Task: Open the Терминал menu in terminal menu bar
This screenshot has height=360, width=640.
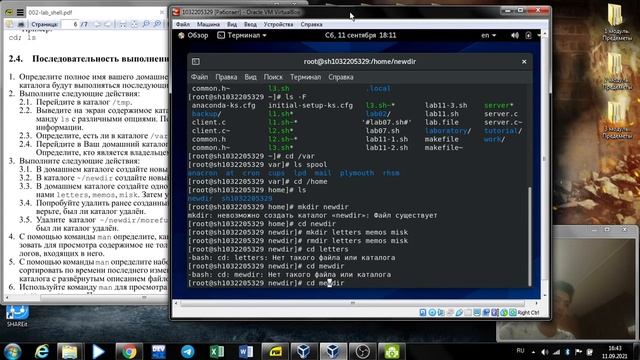Action: tap(305, 77)
